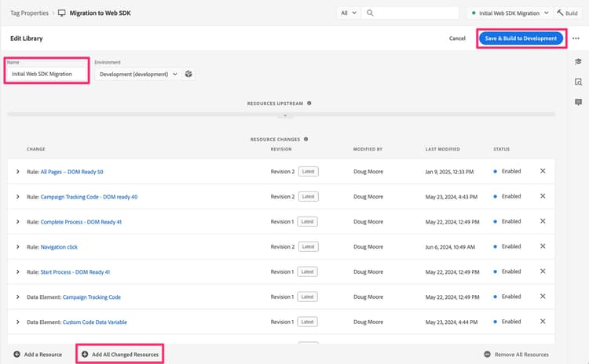This screenshot has width=589, height=364.
Task: Click Add All Changed Resources
Action: click(120, 355)
